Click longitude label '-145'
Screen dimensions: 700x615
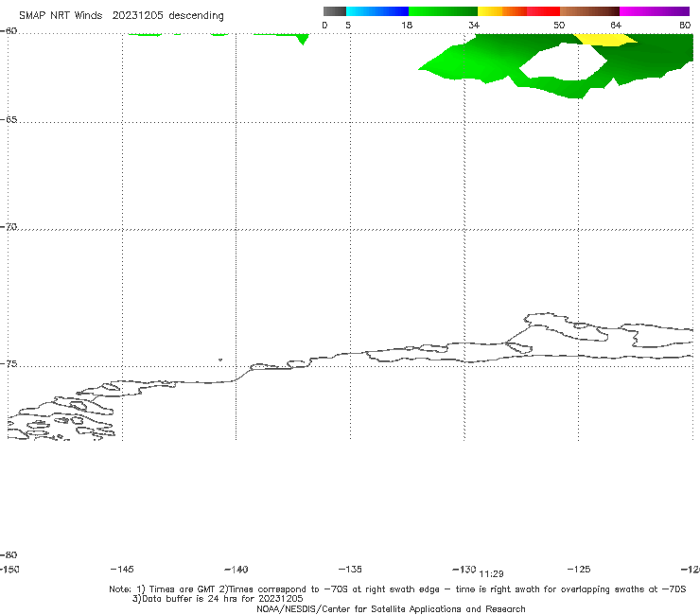coord(122,570)
